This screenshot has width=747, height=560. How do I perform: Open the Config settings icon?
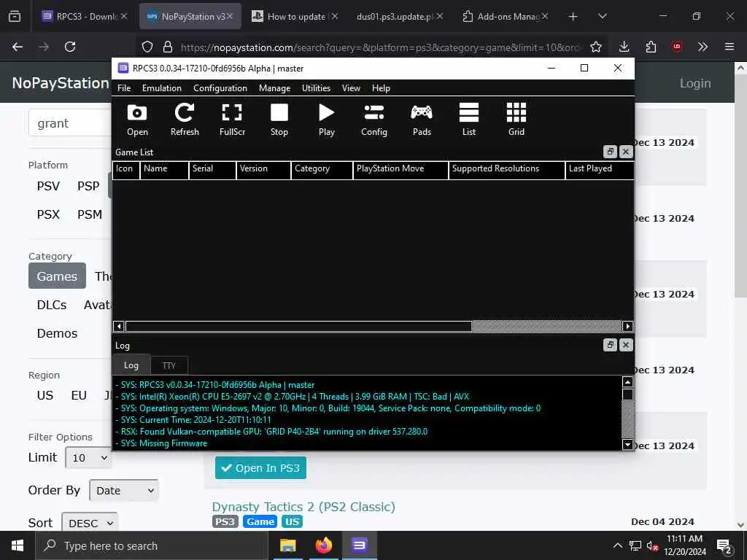tap(374, 120)
